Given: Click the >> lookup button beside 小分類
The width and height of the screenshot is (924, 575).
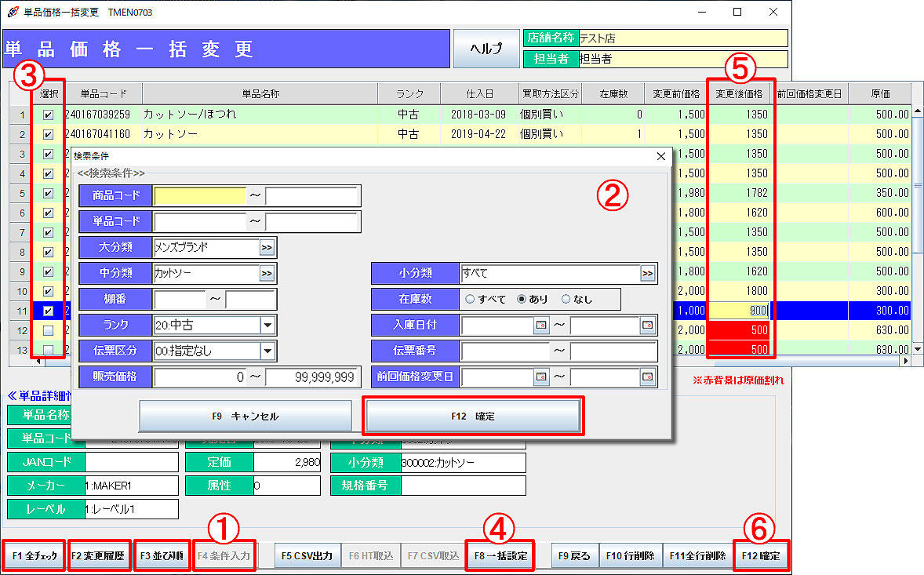Looking at the screenshot, I should tap(648, 274).
